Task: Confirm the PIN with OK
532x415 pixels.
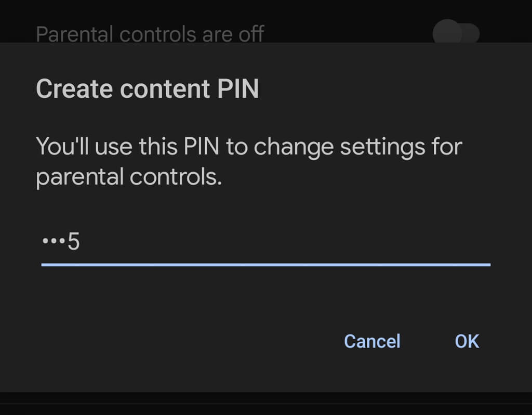Action: (x=467, y=341)
